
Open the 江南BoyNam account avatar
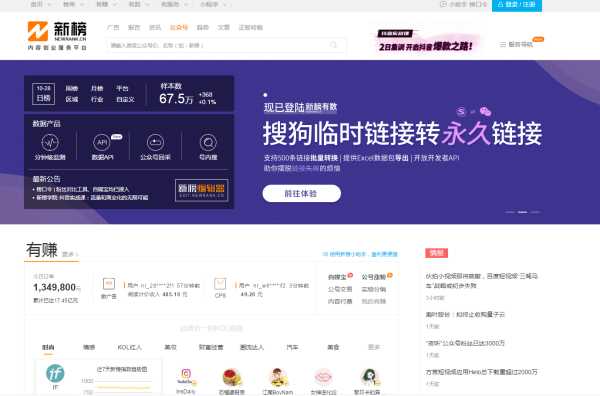[x=278, y=377]
